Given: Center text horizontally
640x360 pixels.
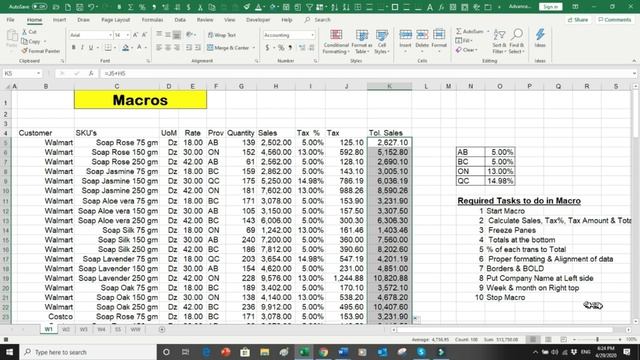Looking at the screenshot, I should click(168, 48).
